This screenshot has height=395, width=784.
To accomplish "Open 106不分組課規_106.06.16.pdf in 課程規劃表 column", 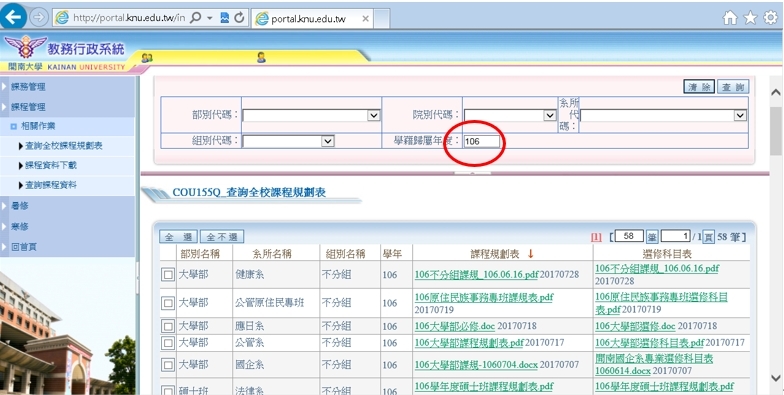I will 476,274.
